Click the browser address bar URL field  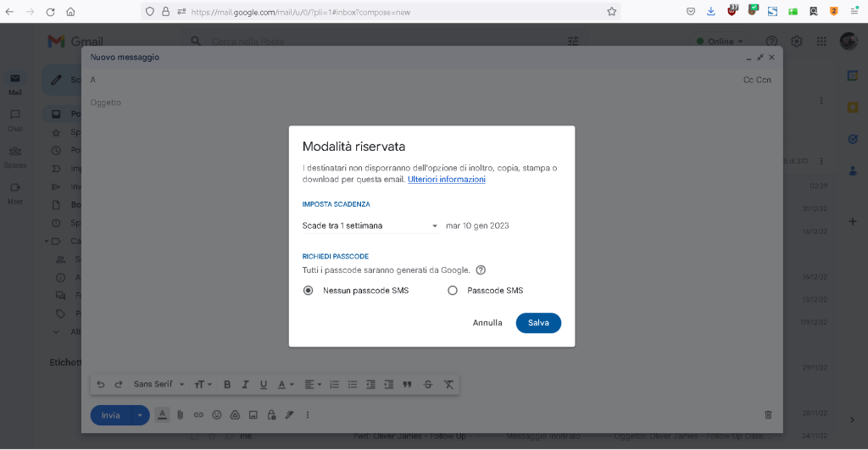point(381,13)
